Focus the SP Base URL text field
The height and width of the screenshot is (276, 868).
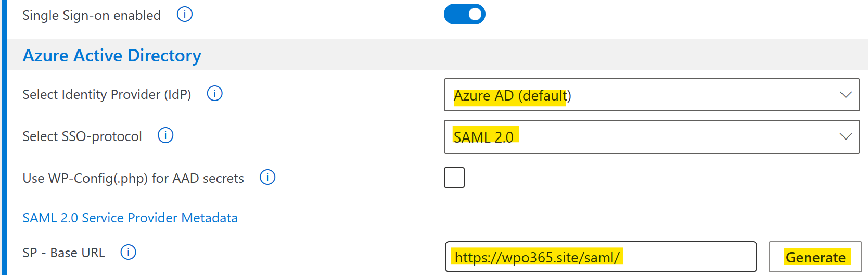pos(601,257)
